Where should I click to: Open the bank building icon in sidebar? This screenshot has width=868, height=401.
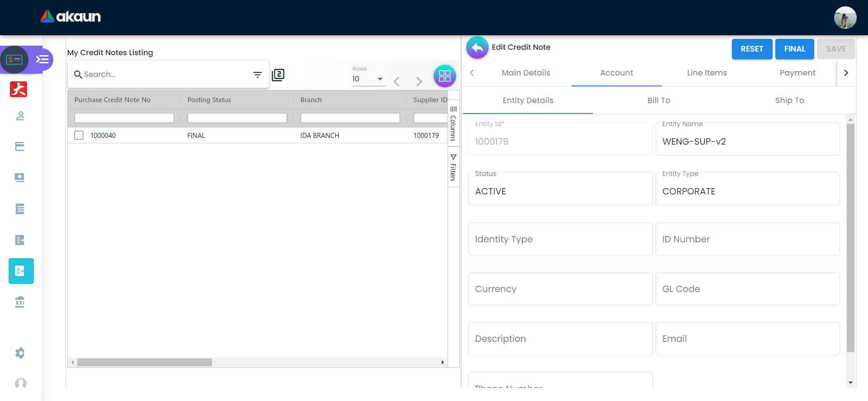(x=20, y=302)
